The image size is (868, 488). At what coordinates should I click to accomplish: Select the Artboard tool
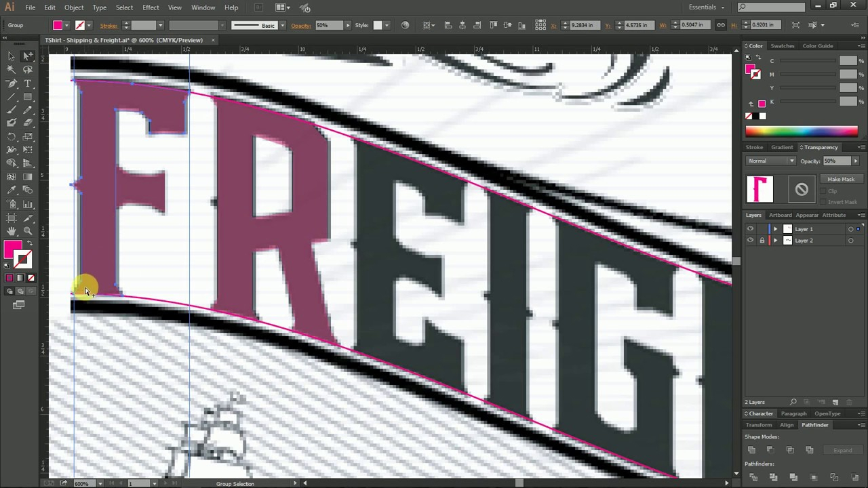pos(12,218)
